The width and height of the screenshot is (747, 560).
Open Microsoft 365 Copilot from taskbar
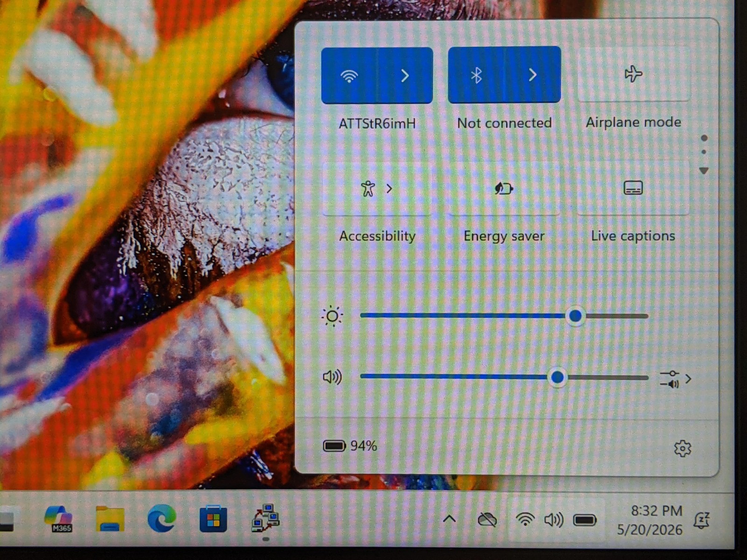point(59,518)
